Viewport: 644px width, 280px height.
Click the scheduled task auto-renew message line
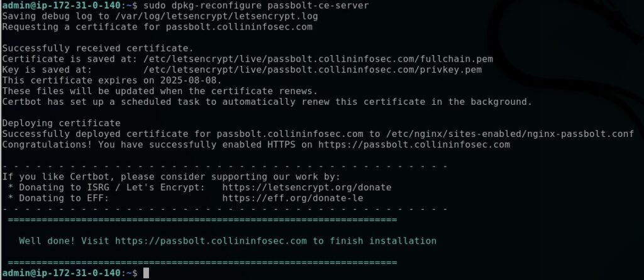click(x=267, y=102)
